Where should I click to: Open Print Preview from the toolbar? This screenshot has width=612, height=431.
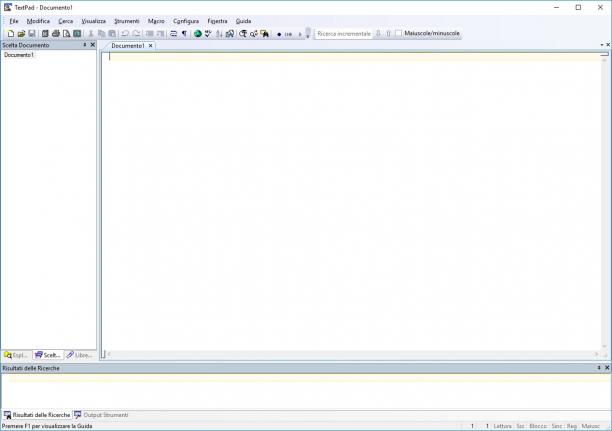coord(66,34)
